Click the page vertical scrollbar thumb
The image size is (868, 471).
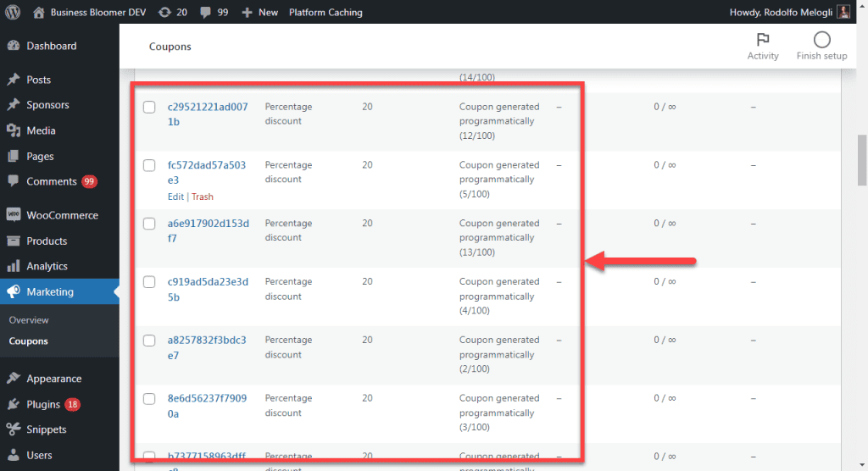tap(862, 159)
